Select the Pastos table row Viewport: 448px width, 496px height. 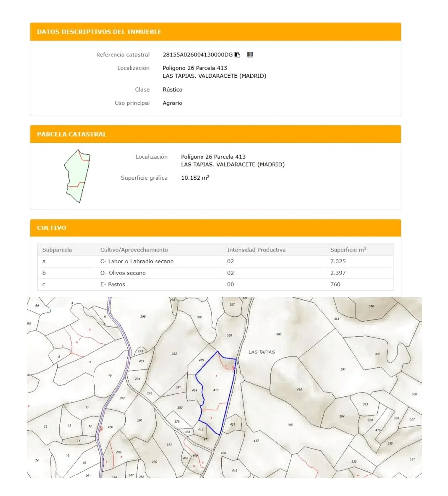pyautogui.click(x=112, y=284)
